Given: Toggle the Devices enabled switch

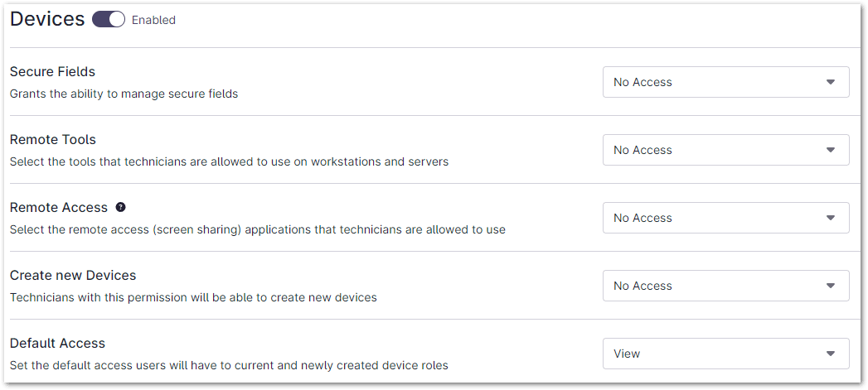Looking at the screenshot, I should tap(109, 20).
